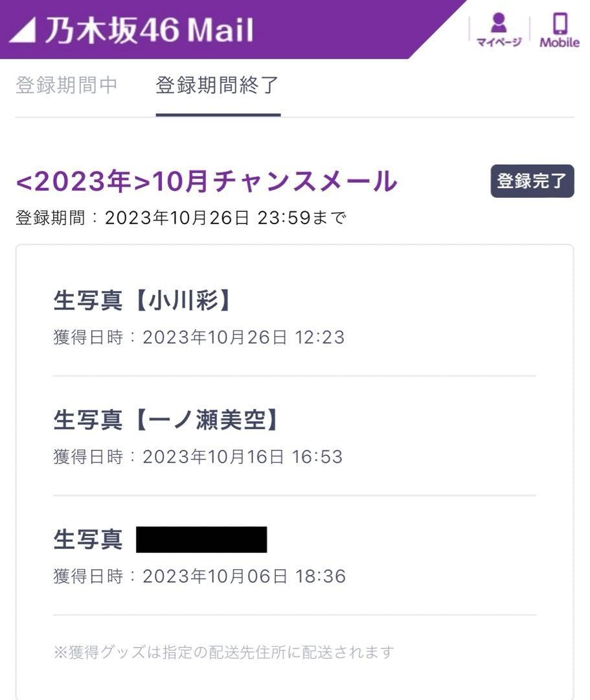Click the マイページ label text

(x=498, y=43)
